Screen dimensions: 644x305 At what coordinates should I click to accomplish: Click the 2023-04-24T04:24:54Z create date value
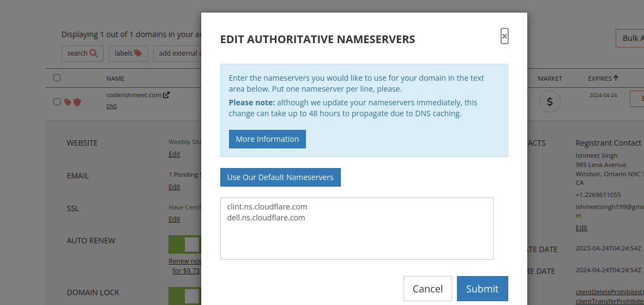tap(608, 248)
